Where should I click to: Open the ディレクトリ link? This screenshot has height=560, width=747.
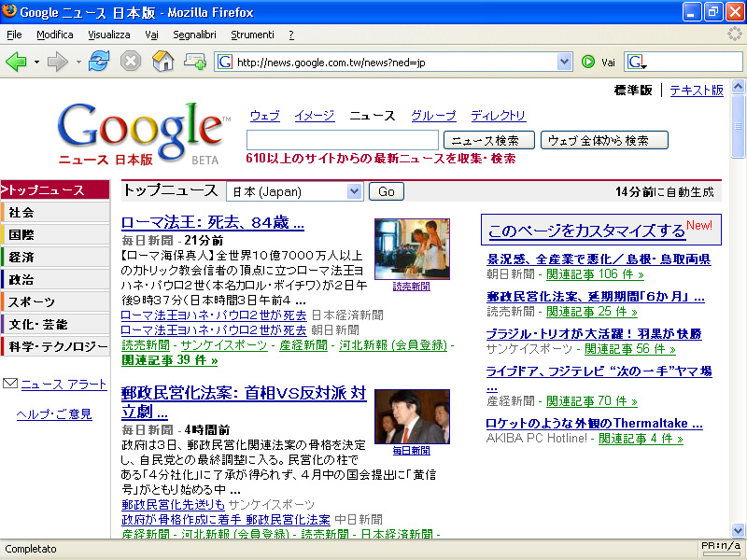click(499, 116)
